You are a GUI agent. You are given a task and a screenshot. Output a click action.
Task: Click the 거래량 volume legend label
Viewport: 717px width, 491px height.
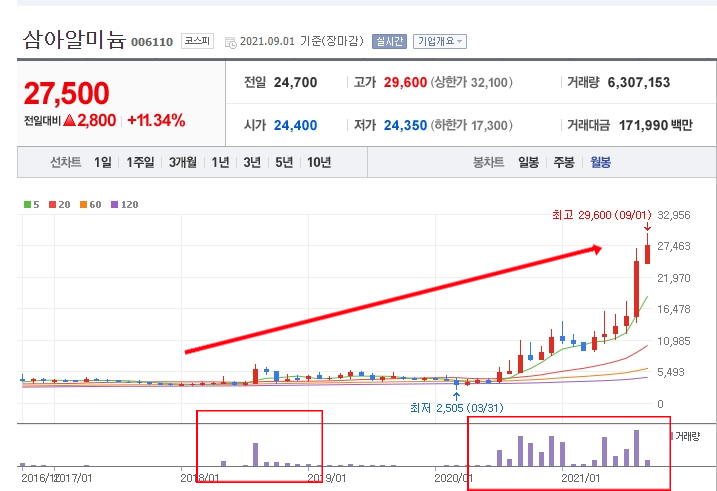[687, 437]
